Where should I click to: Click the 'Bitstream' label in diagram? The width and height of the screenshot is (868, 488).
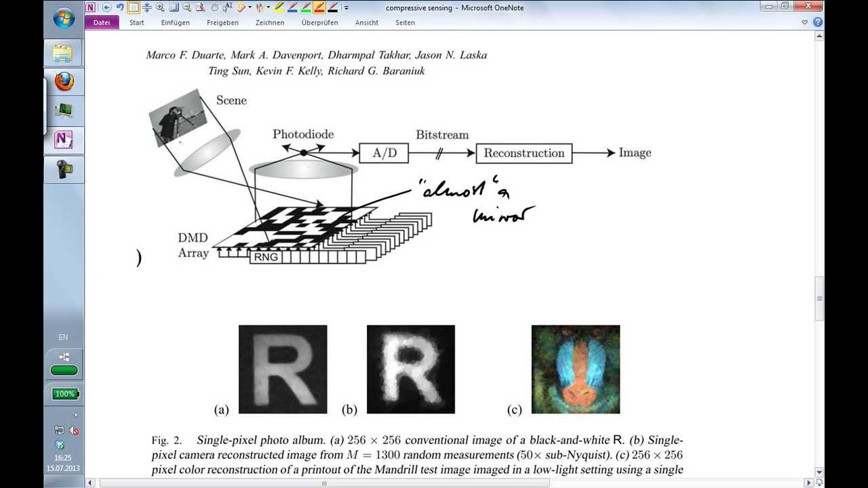tap(442, 135)
